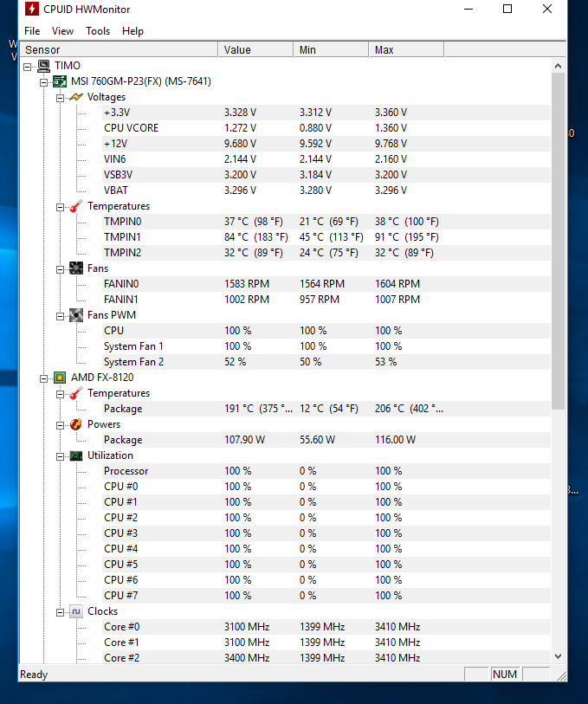Click the AMD FX-8120 Temperatures thermometer icon

point(76,393)
